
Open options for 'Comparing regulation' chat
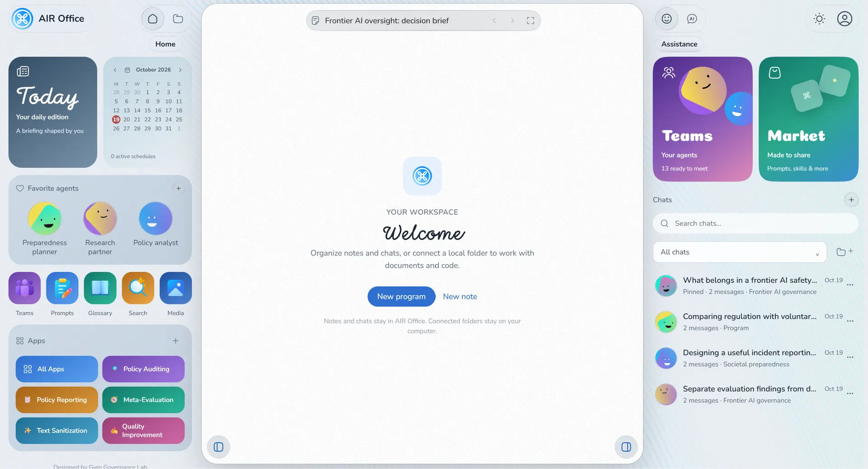tap(850, 321)
